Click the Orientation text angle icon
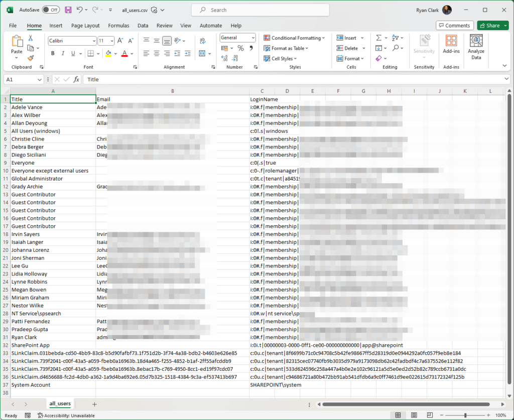514x420 pixels. pos(178,41)
